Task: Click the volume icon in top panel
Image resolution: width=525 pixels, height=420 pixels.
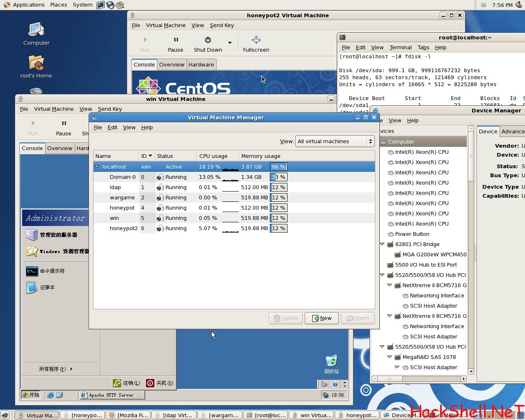Action: coord(519,5)
